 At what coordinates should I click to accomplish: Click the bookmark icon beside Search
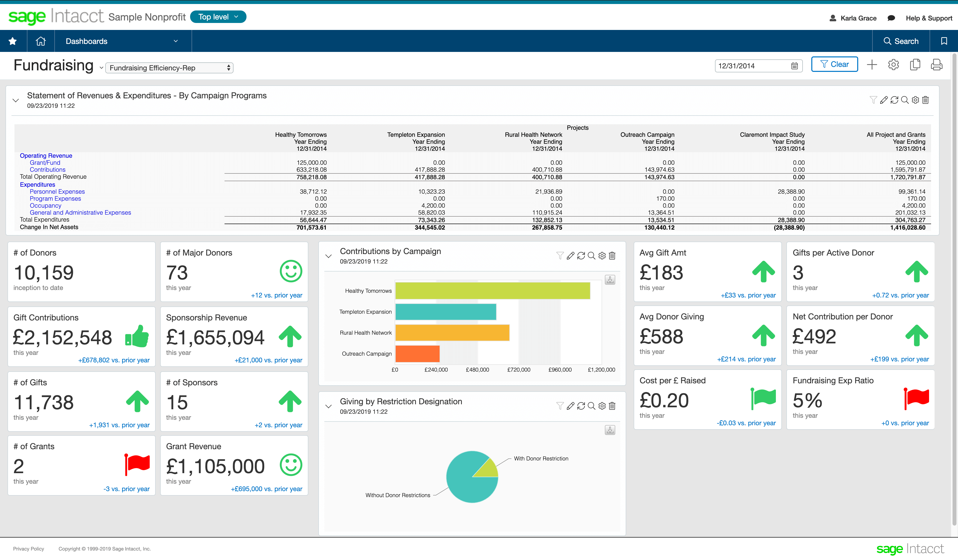coord(944,41)
